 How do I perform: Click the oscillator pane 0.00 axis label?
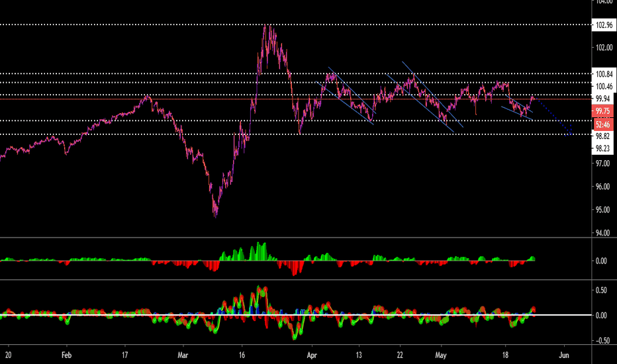601,316
